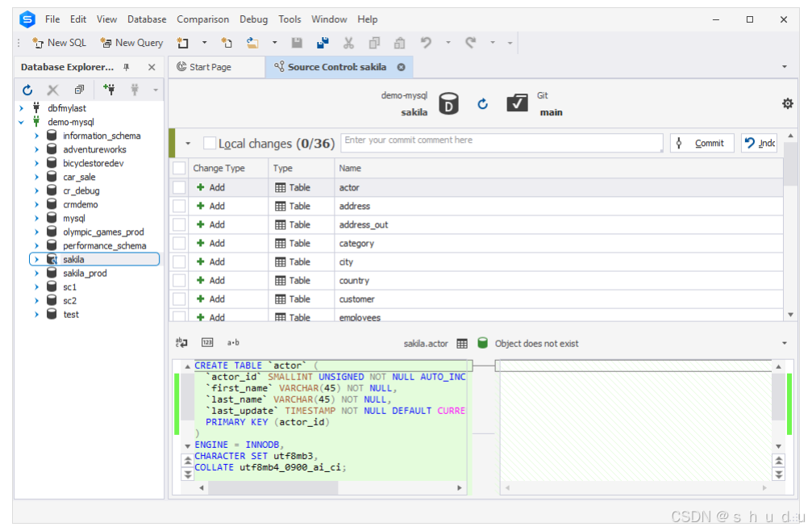Click the Open file folder icon
Image resolution: width=812 pixels, height=531 pixels.
252,43
